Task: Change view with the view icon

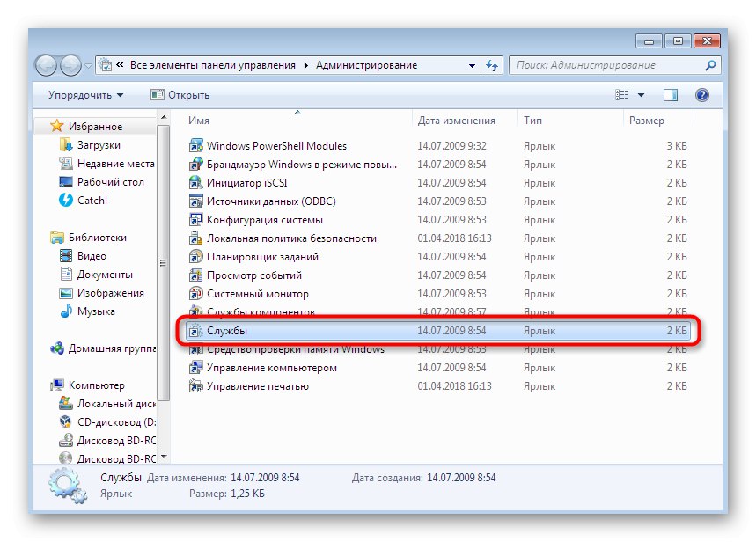Action: [622, 95]
